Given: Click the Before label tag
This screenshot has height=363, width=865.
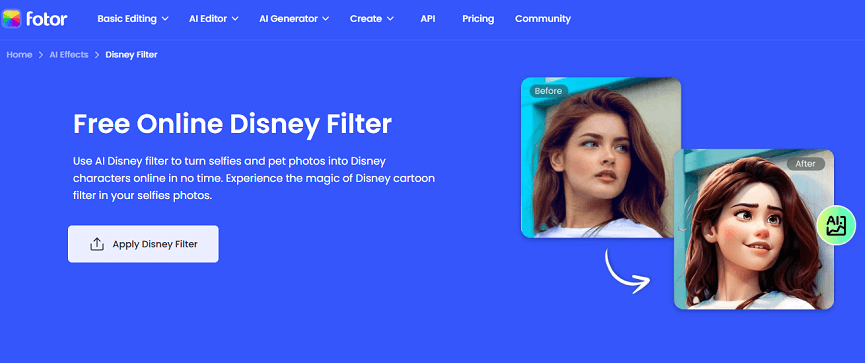Looking at the screenshot, I should pos(548,91).
